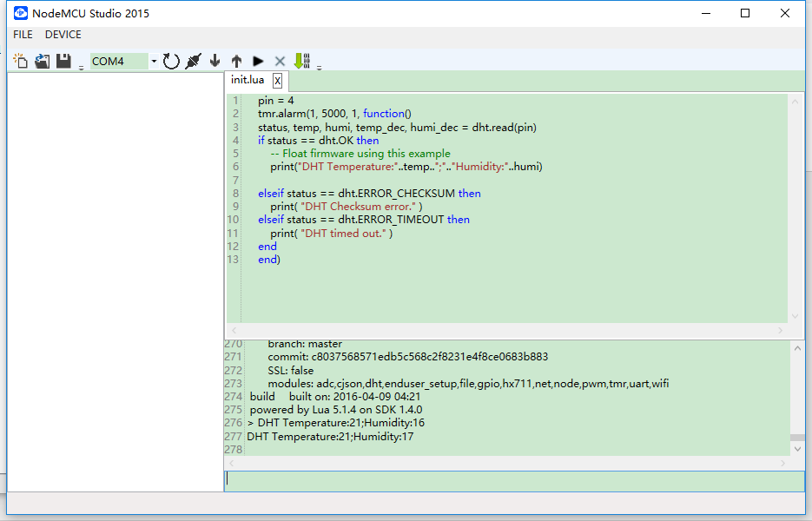Screen dimensions: 812x521
Task: Click the code editor's horizontal scroll left arrow
Action: tap(234, 330)
